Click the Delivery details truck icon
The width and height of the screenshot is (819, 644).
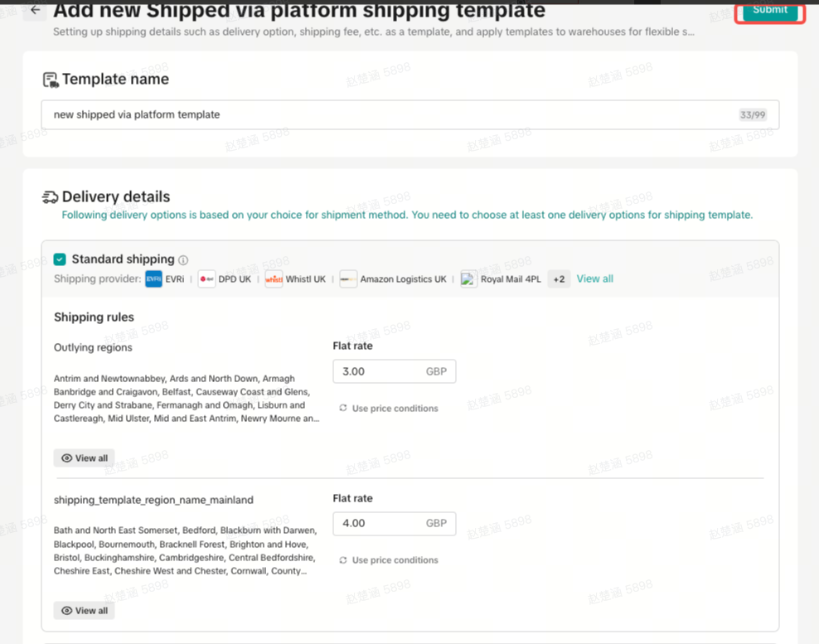[51, 197]
